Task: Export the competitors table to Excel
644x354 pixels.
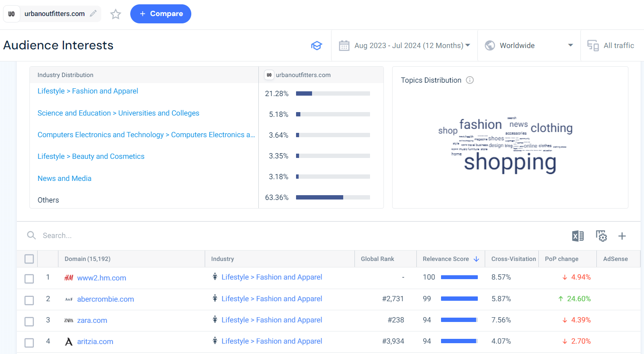Action: [577, 236]
